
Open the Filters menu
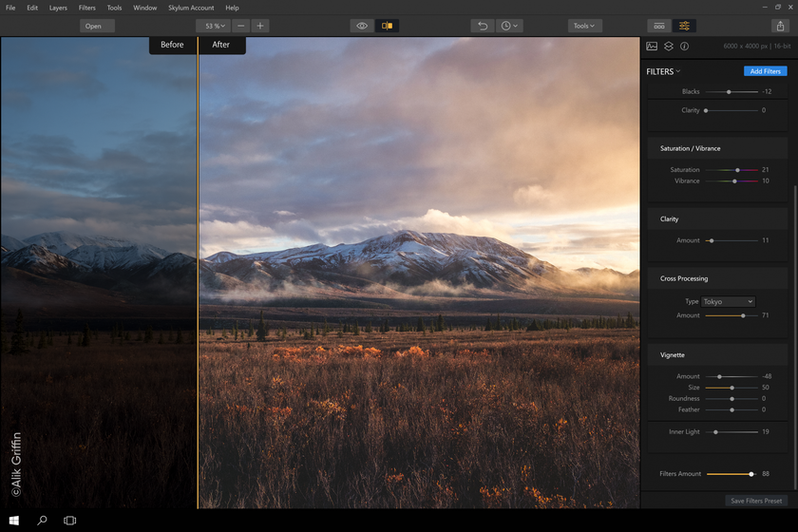(87, 8)
